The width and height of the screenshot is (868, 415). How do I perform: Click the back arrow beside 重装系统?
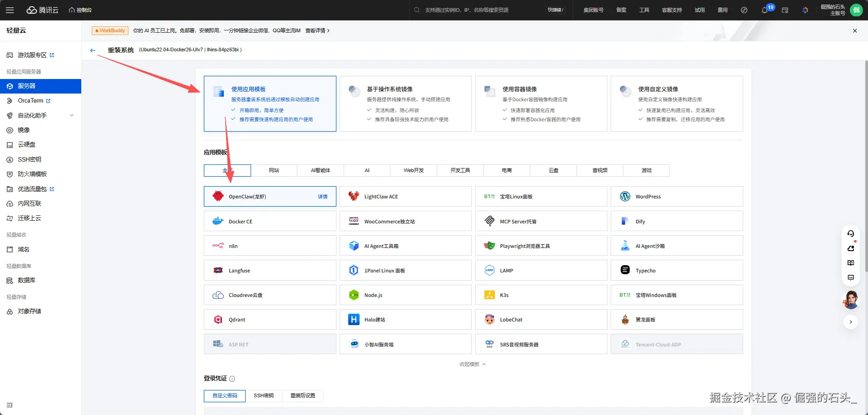(93, 50)
